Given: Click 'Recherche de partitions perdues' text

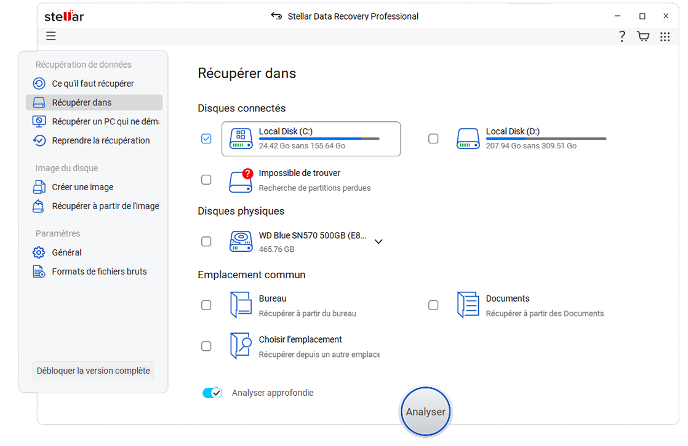Looking at the screenshot, I should 315,188.
